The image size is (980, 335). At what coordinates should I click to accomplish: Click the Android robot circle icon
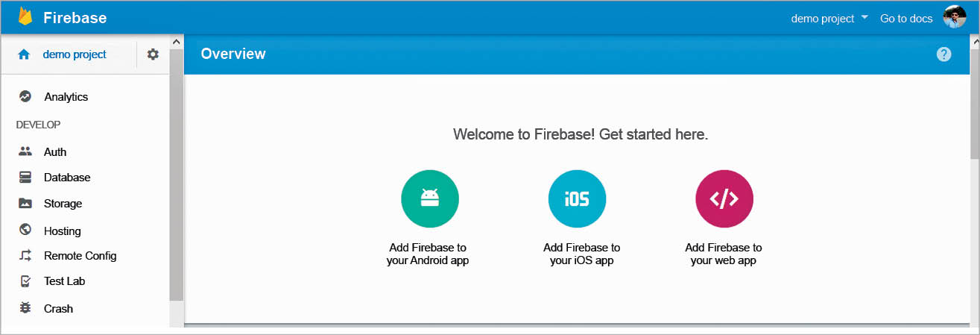[429, 198]
